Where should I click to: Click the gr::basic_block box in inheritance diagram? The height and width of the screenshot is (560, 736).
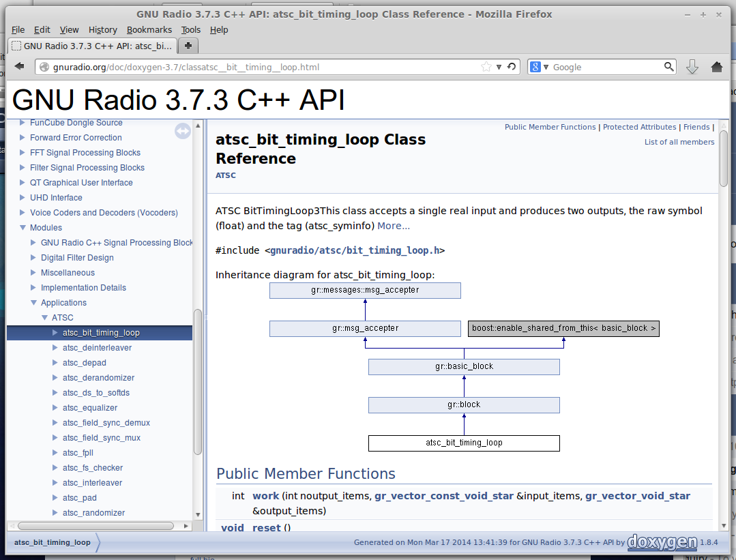point(464,367)
